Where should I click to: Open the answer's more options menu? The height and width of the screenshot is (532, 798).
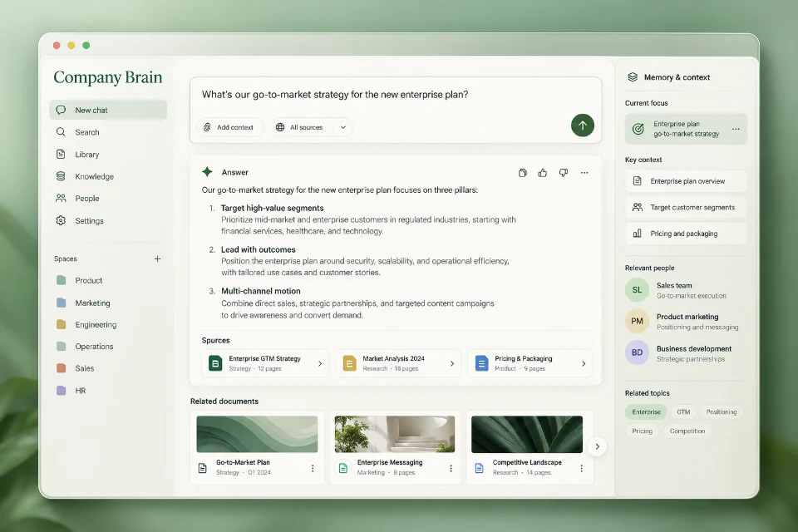coord(584,173)
